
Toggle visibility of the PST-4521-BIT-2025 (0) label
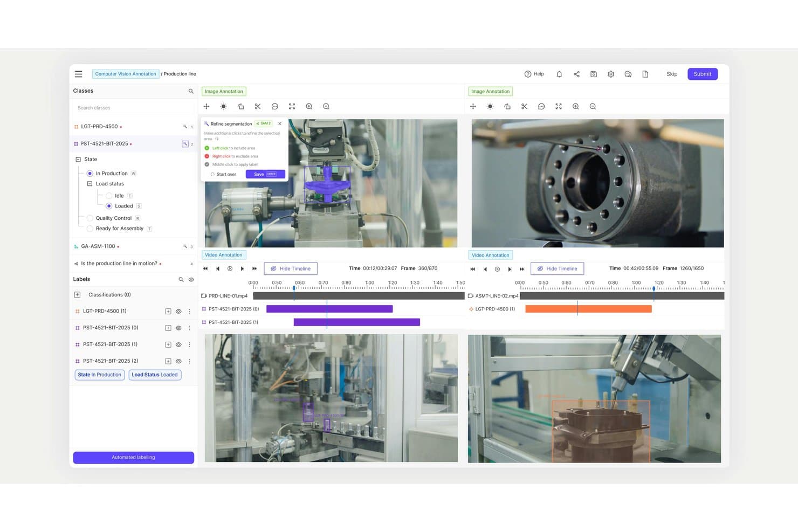[x=178, y=328]
